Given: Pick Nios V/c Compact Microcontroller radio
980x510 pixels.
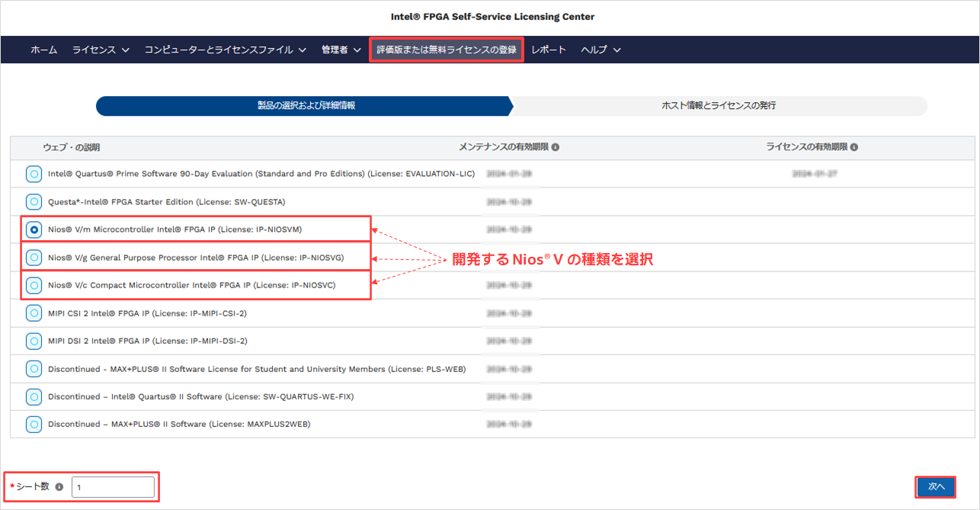Looking at the screenshot, I should [34, 285].
